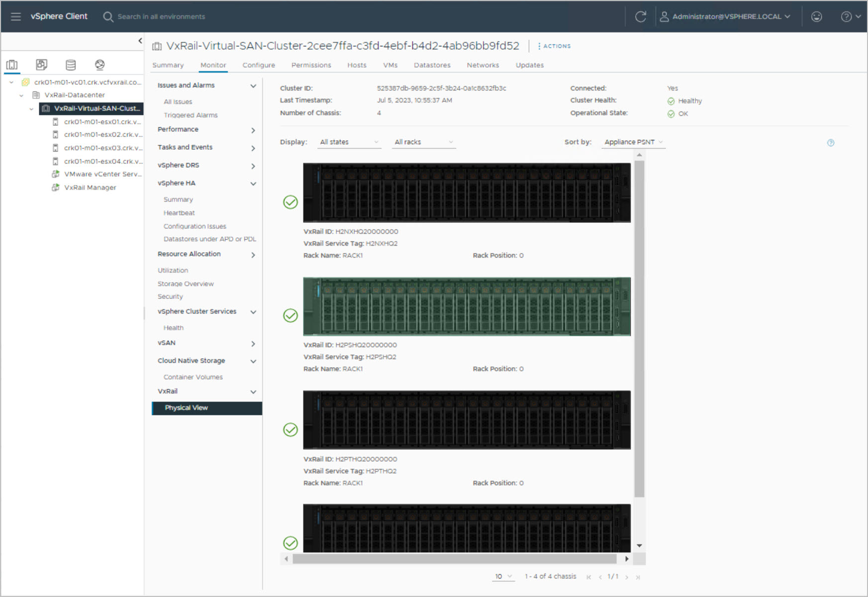Select the H2PSHQ2 chassis image

pos(467,306)
